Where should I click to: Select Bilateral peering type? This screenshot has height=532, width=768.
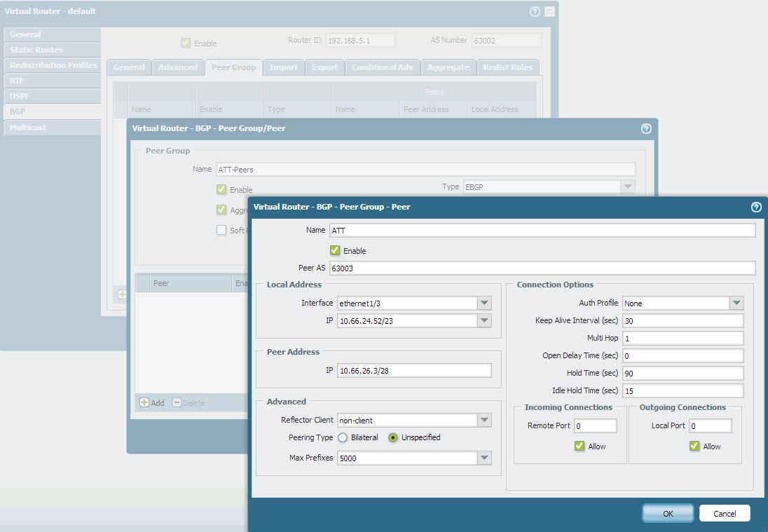[343, 437]
